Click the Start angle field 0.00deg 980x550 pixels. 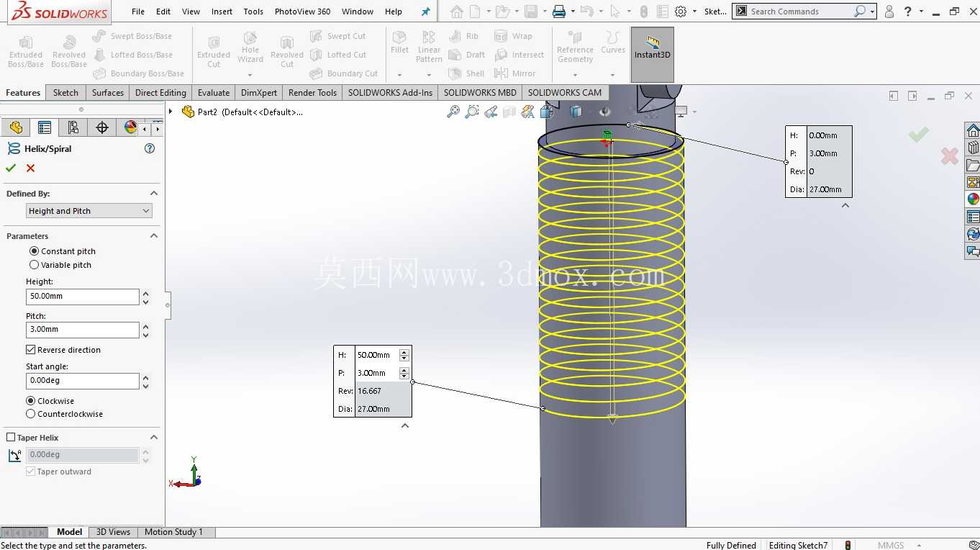82,381
